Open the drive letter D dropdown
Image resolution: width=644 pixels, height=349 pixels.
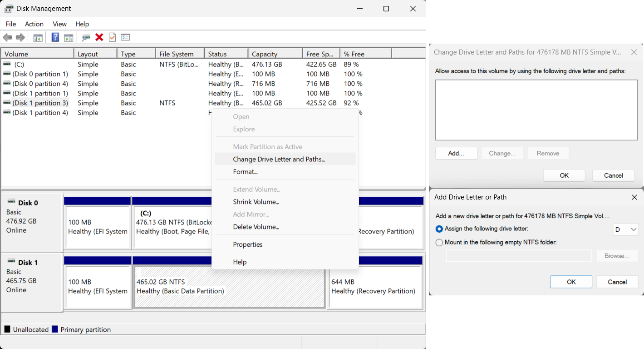(626, 230)
